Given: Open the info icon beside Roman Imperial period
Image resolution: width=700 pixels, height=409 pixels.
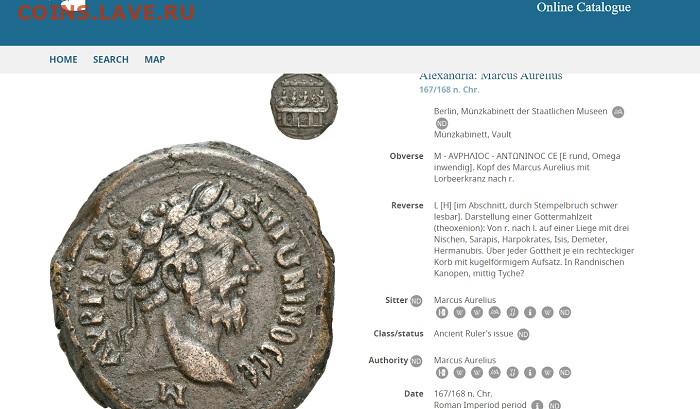Looking at the screenshot, I should (537, 405).
